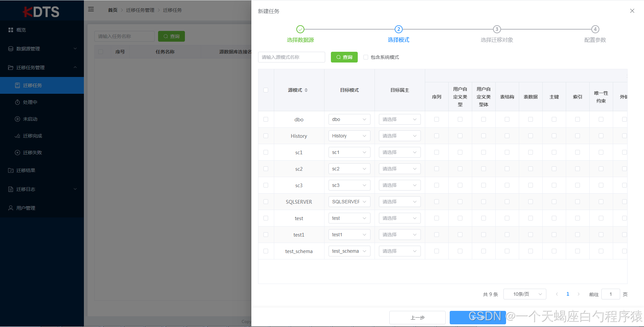Screen dimensions: 644x327
Task: Click the 概览 grid icon in sidebar
Action: click(x=11, y=30)
